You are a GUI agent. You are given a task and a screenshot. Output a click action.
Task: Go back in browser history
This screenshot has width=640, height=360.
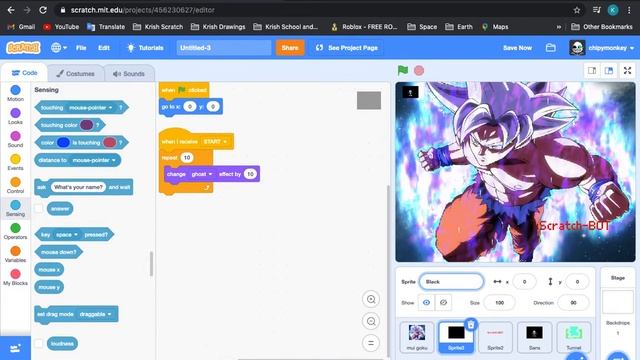point(11,10)
